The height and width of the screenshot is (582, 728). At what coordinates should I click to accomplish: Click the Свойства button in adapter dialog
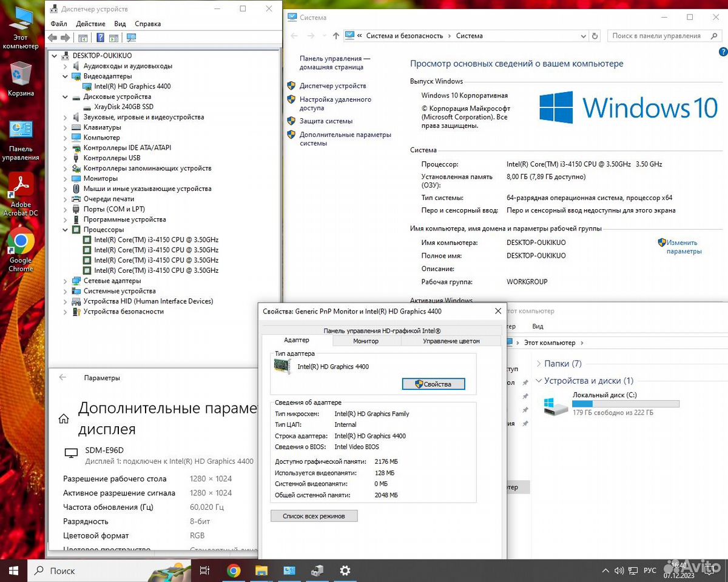tap(433, 384)
